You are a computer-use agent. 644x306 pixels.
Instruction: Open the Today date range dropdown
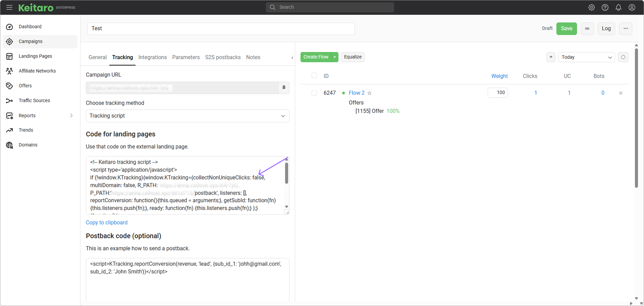(587, 57)
